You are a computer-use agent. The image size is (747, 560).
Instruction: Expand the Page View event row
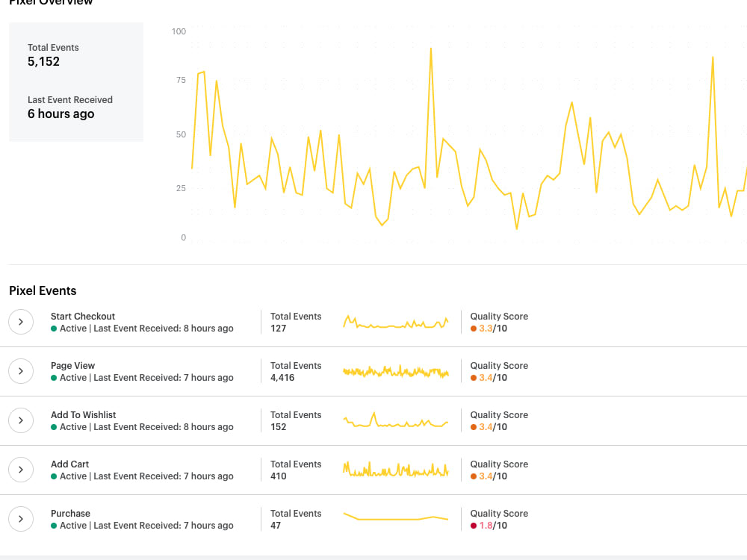(x=21, y=371)
